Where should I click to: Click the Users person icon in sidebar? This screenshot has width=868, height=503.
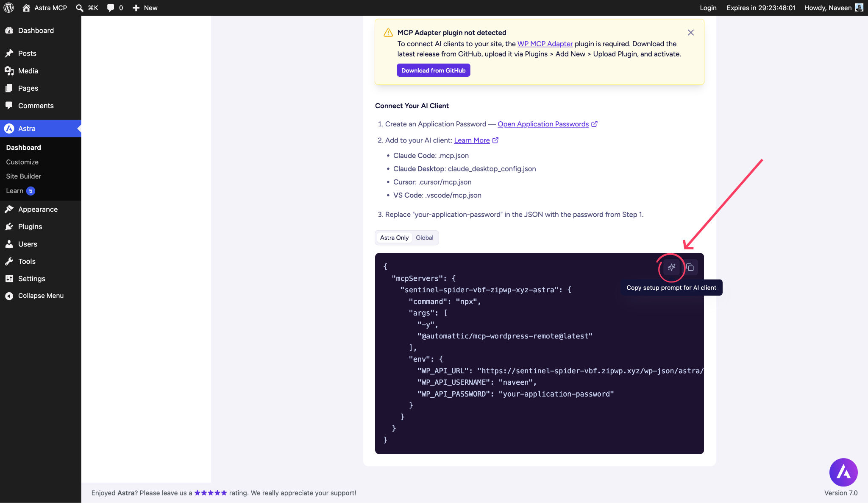pos(9,244)
